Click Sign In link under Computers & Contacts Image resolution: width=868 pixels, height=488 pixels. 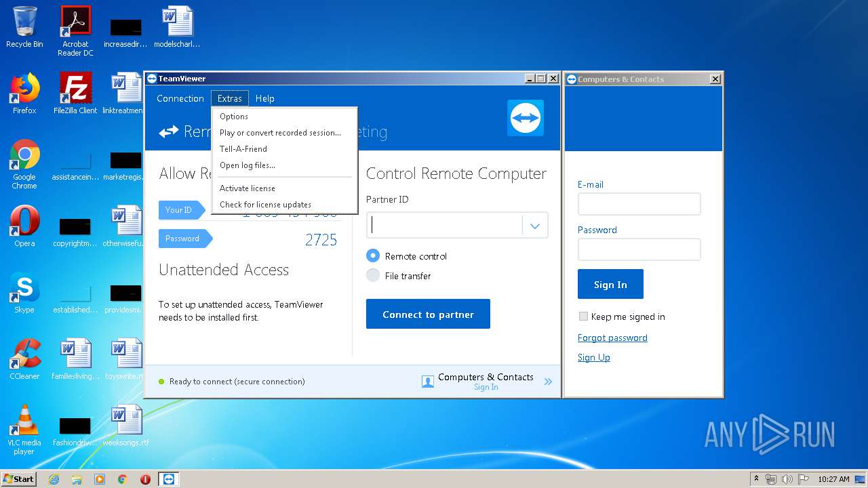coord(486,387)
